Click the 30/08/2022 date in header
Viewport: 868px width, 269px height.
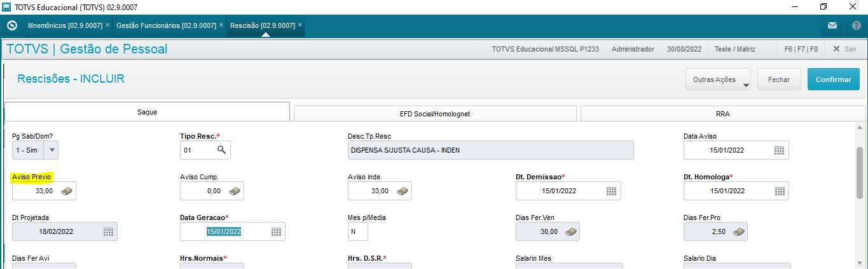685,49
